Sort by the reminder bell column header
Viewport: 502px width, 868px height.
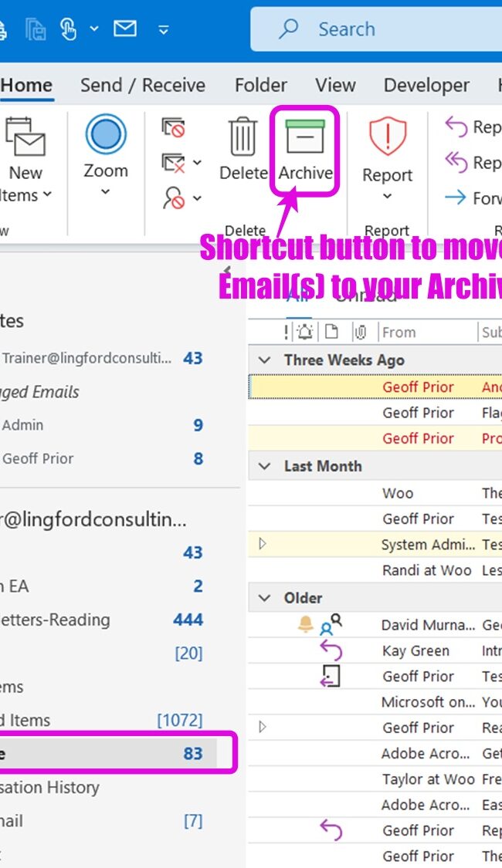pos(305,333)
